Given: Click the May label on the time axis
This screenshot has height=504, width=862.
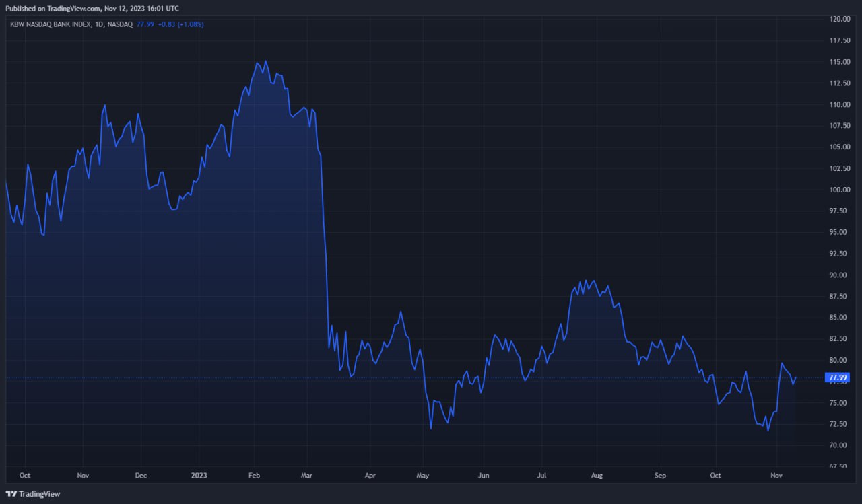Looking at the screenshot, I should 423,475.
